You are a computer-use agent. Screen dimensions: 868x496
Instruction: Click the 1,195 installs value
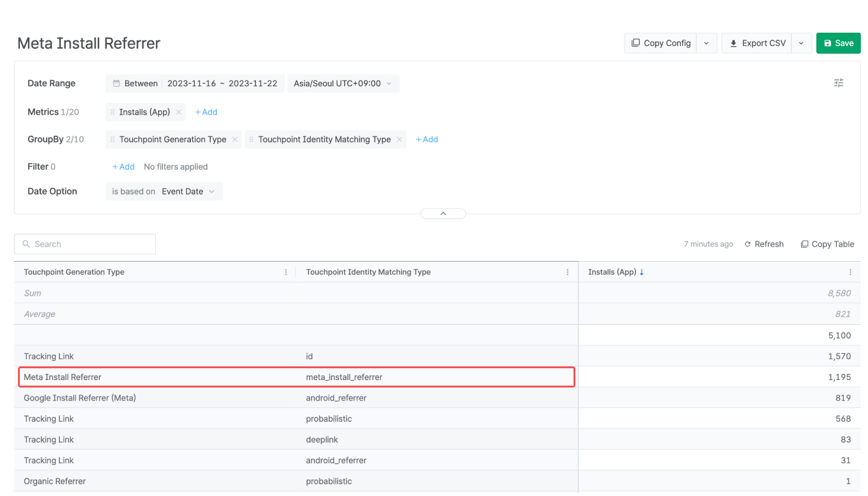point(839,377)
